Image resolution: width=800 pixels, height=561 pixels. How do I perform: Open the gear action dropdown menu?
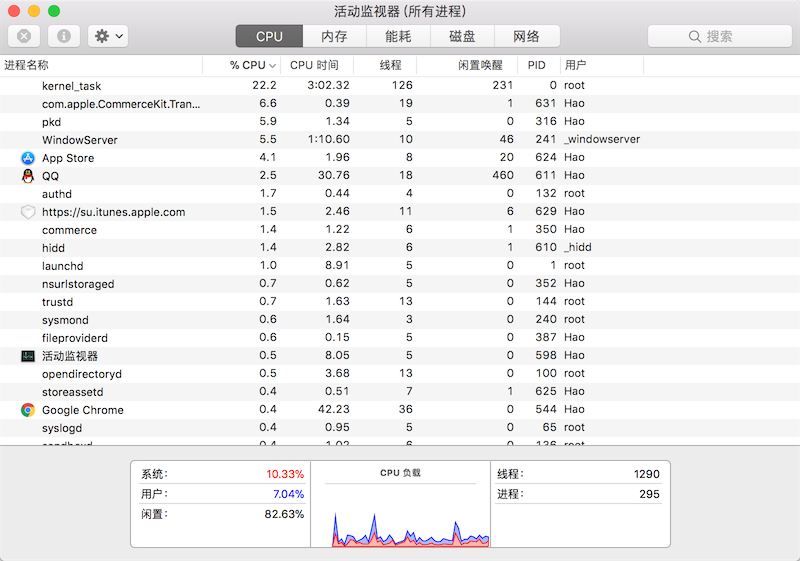pyautogui.click(x=108, y=36)
